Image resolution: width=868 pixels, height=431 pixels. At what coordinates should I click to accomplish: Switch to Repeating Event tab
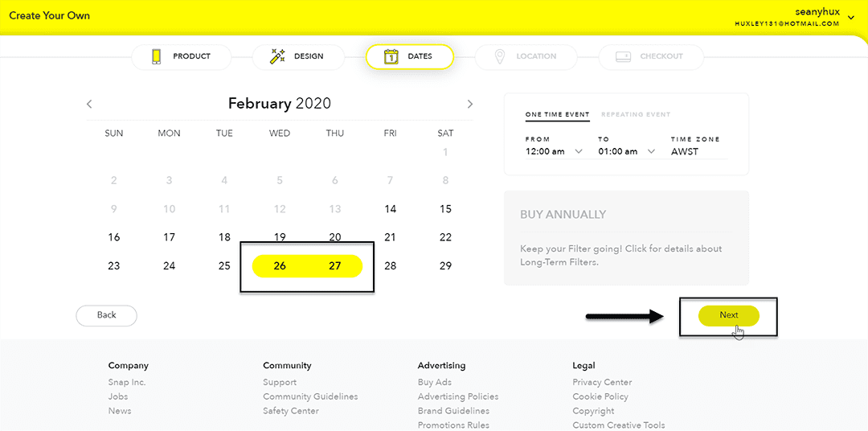pyautogui.click(x=636, y=115)
